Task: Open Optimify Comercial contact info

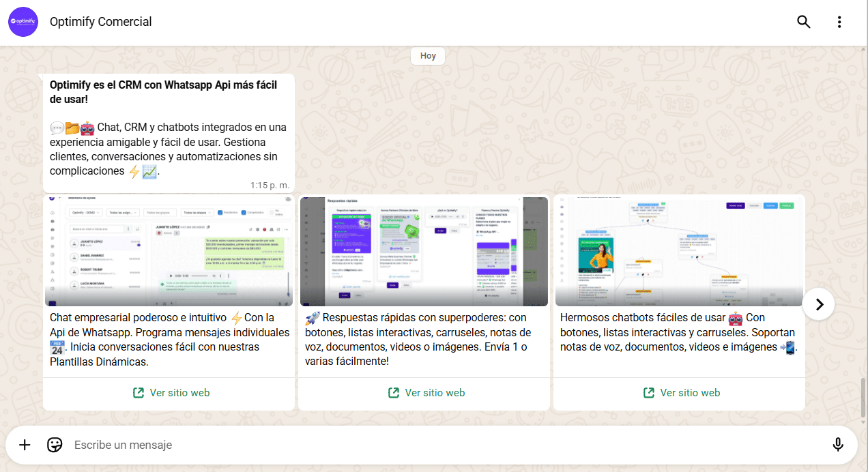Action: tap(101, 22)
